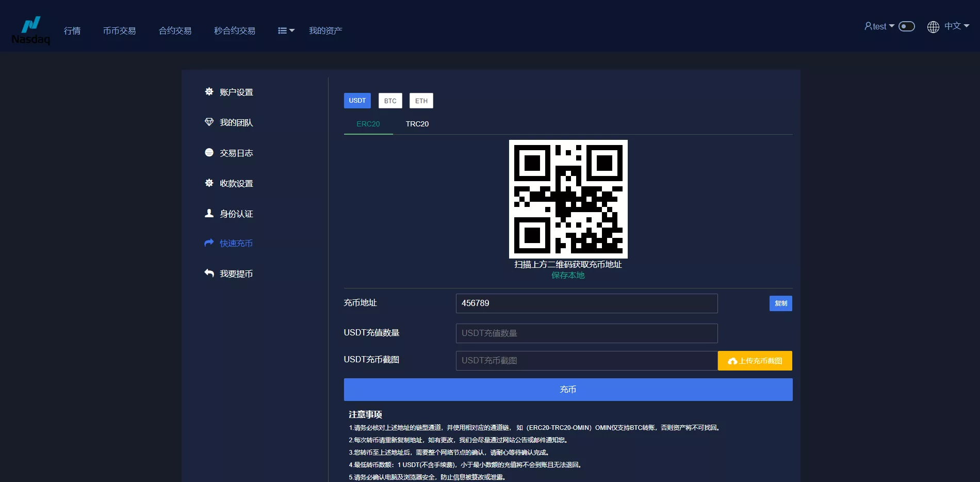Click the globe language icon in header

click(x=933, y=27)
